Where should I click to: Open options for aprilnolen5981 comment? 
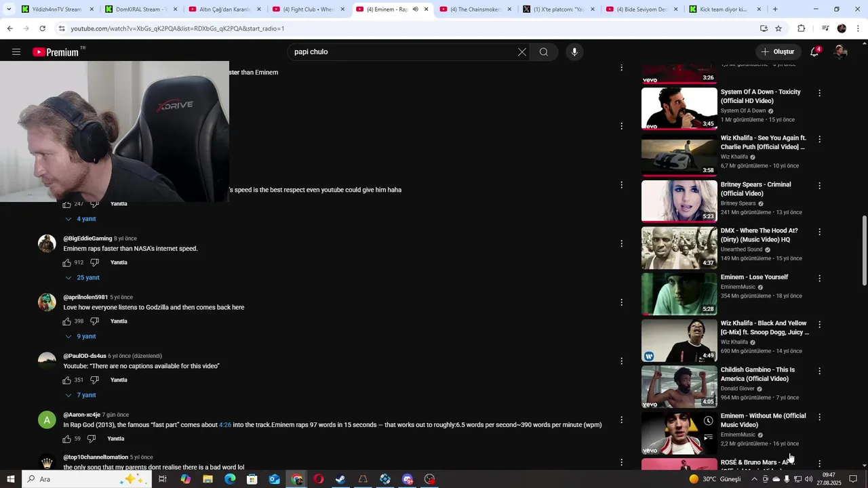621,302
